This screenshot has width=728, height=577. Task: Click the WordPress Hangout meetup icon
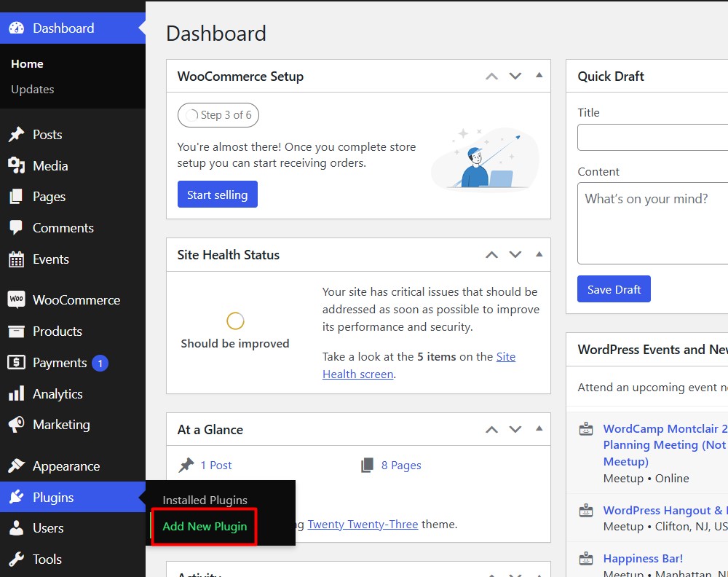click(586, 510)
